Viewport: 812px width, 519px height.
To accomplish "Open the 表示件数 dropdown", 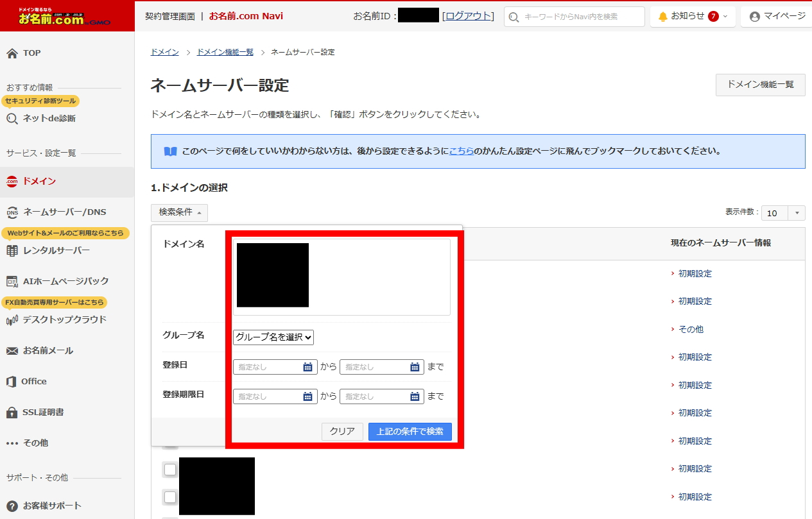I will 783,213.
